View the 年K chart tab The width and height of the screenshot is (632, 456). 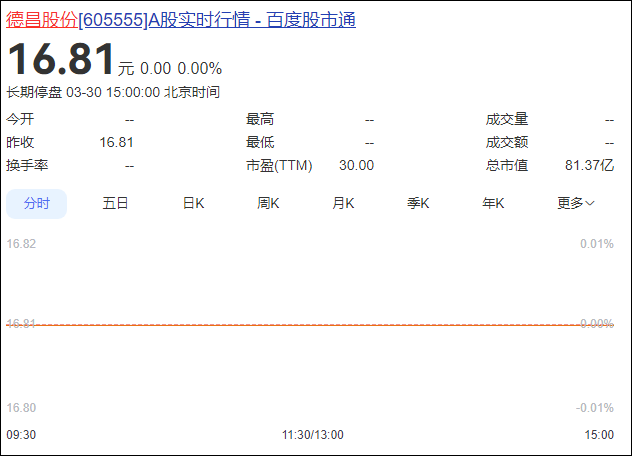tap(493, 203)
